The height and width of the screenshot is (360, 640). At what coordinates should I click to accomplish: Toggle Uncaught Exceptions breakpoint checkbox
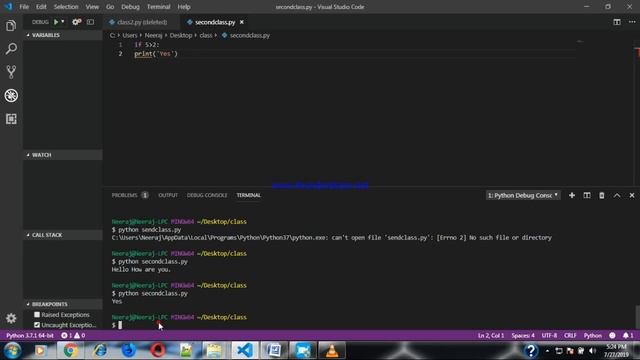[37, 325]
